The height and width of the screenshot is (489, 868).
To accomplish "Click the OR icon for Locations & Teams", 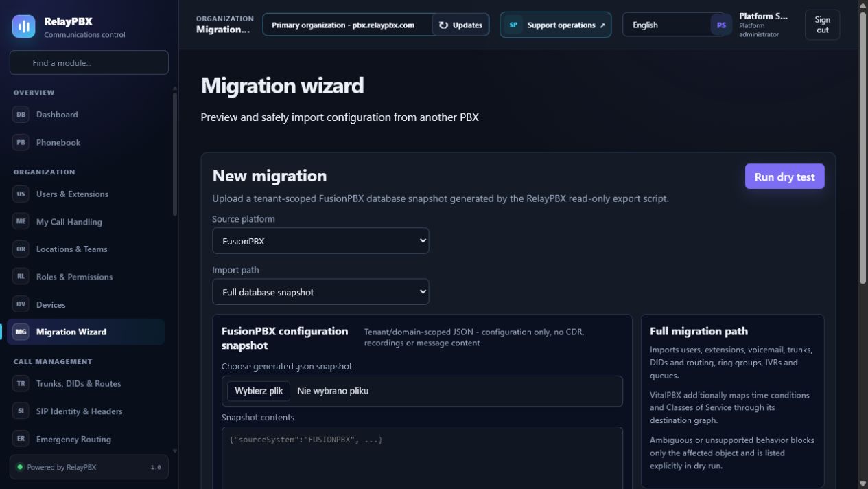I will click(21, 249).
